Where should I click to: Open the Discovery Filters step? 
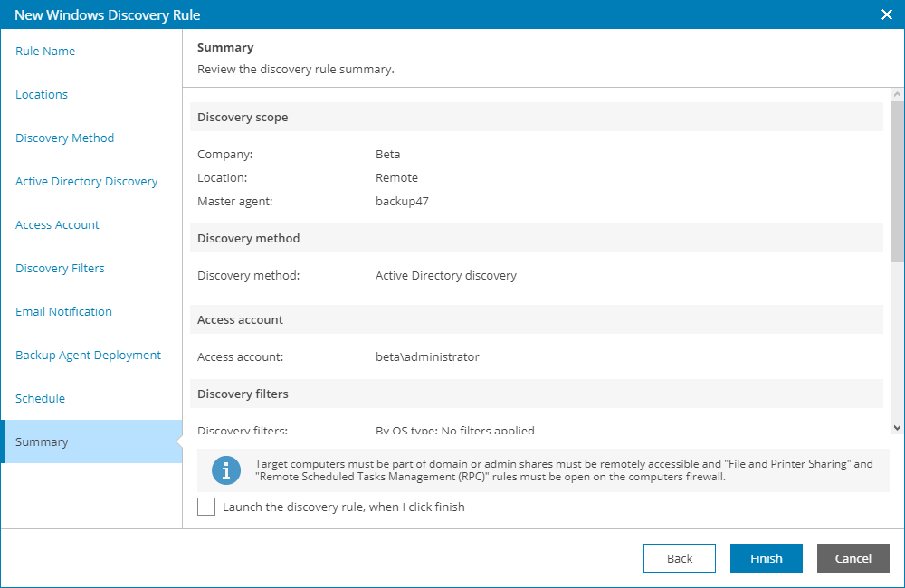point(60,268)
